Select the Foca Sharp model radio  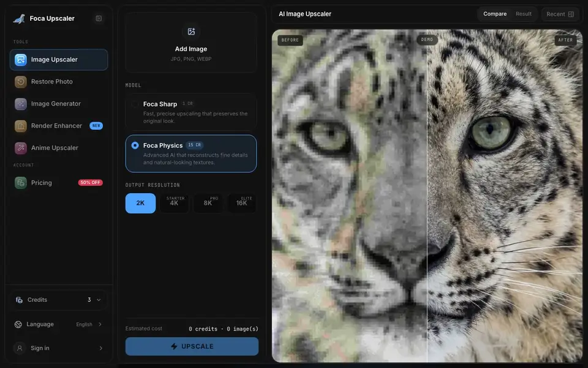pos(135,104)
